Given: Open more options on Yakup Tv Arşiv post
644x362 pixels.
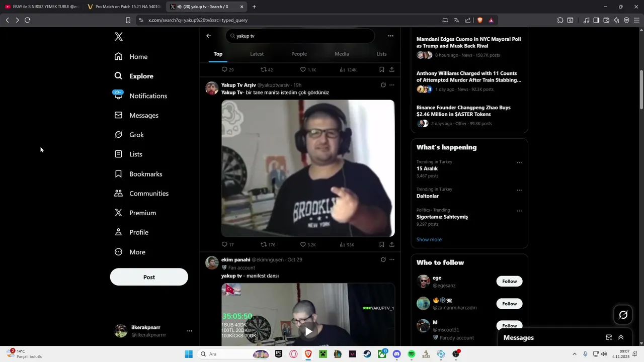Looking at the screenshot, I should [392, 85].
